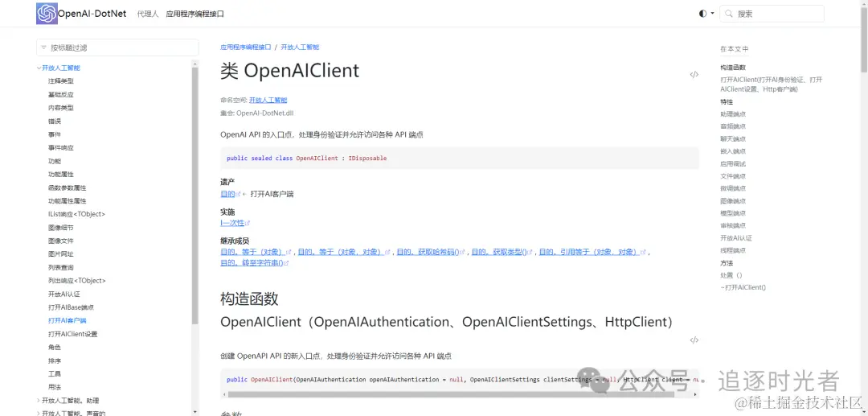The image size is (868, 416).
Task: Expand the 开放人工智能。声音的 tree node
Action: tap(39, 414)
